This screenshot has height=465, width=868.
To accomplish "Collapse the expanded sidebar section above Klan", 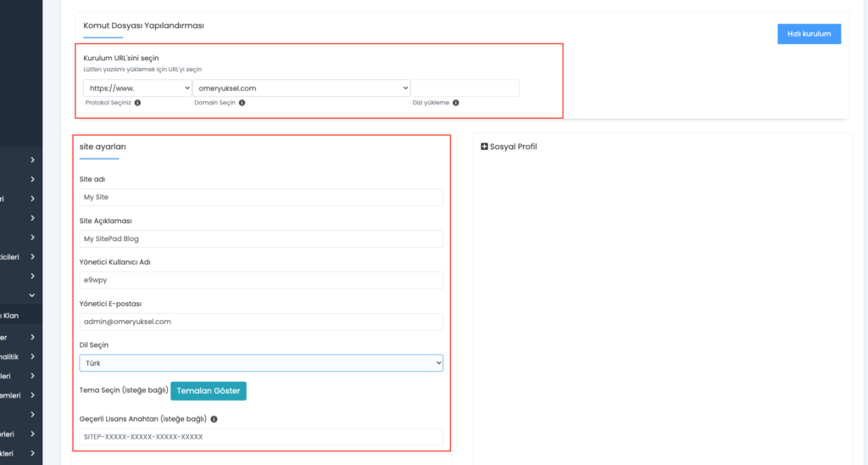I will click(x=32, y=295).
